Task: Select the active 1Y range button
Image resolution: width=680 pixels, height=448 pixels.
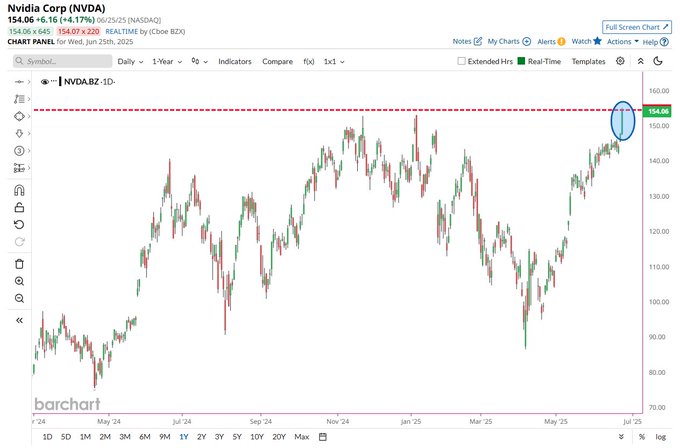Action: 184,437
